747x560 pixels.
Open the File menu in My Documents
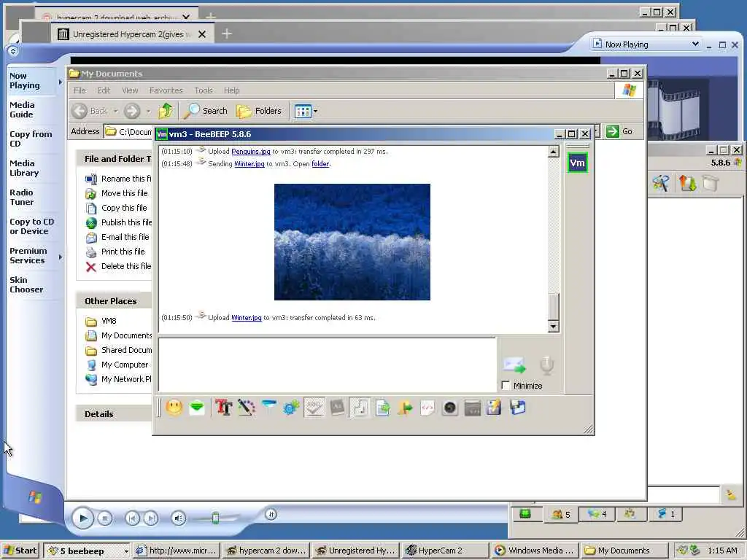tap(80, 90)
